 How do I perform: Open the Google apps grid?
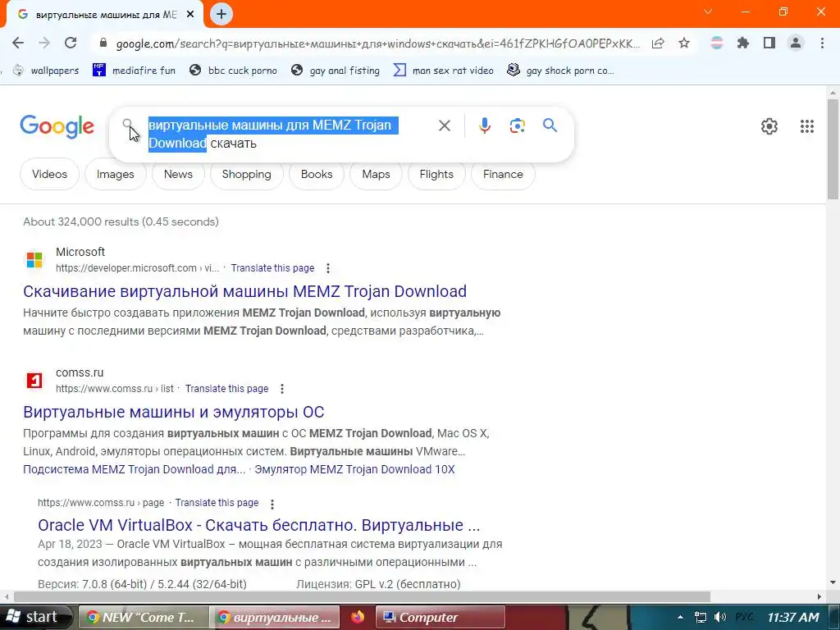(x=807, y=126)
